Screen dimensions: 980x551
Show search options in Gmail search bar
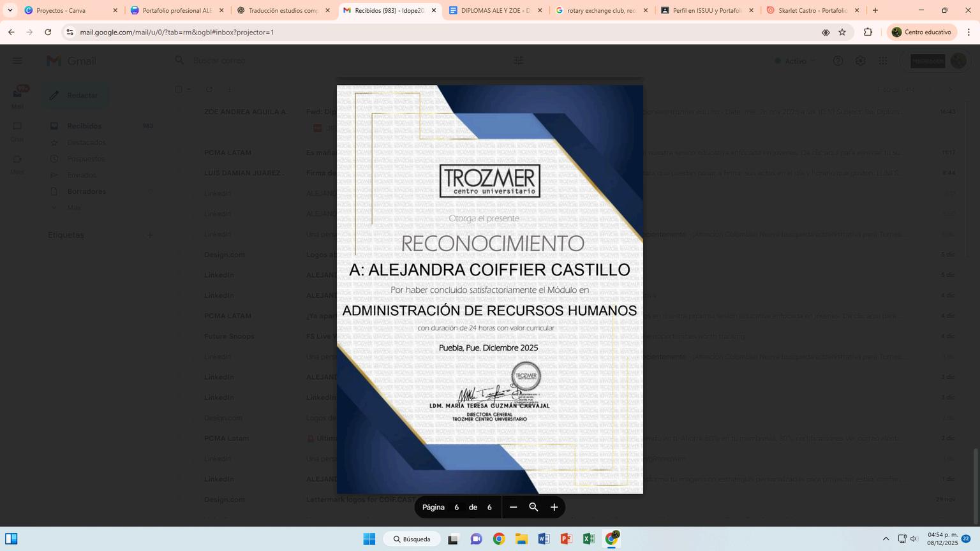(x=519, y=61)
